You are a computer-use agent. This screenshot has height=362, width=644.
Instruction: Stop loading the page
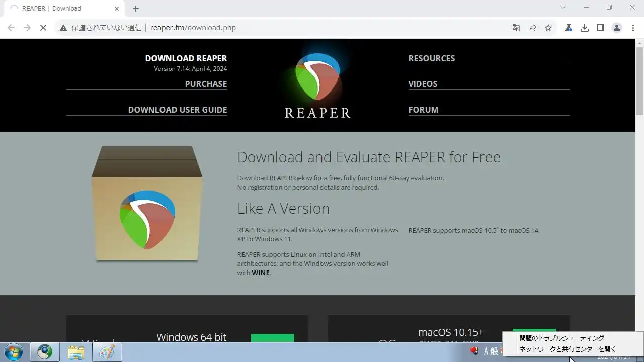click(x=43, y=28)
